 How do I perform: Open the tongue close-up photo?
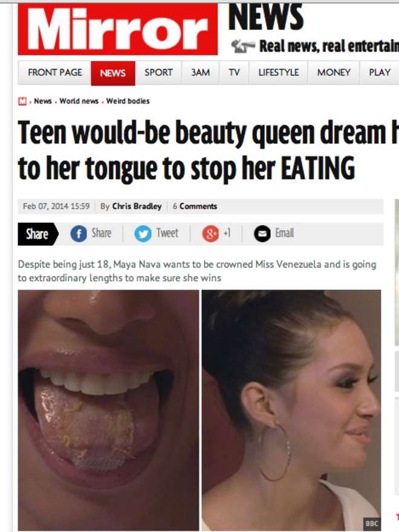[108, 410]
